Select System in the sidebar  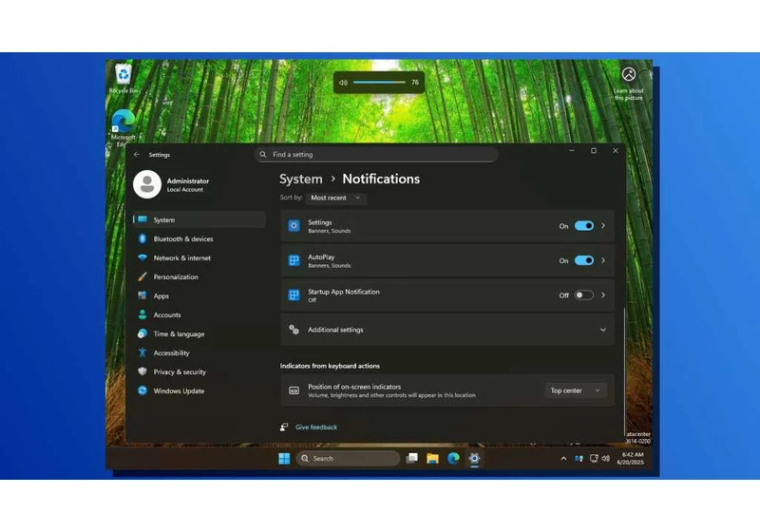199,220
